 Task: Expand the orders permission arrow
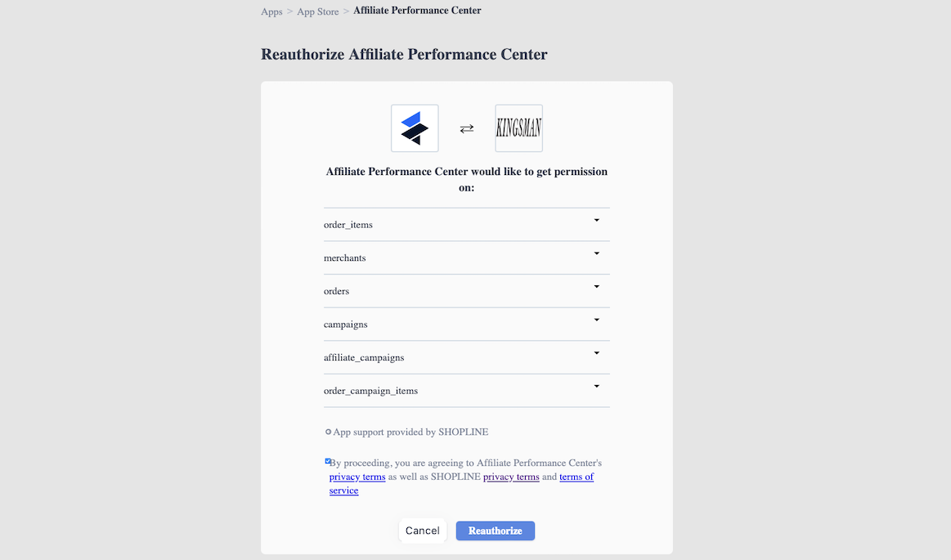597,287
